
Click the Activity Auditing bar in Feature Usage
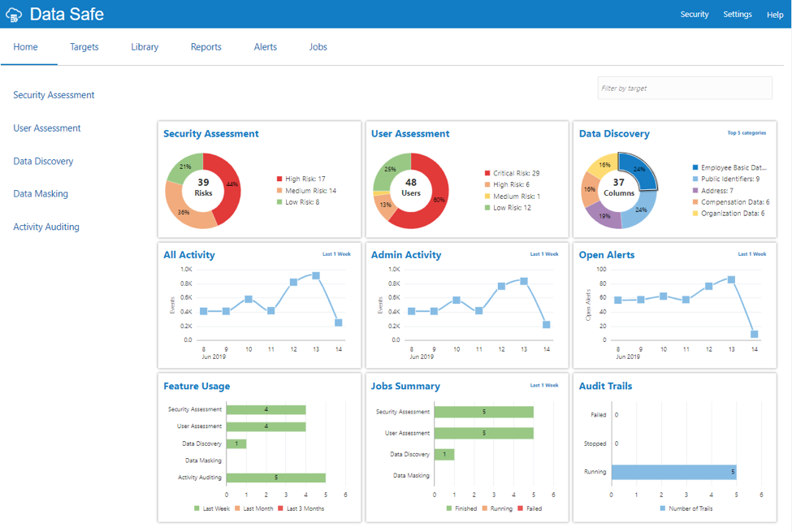point(276,478)
